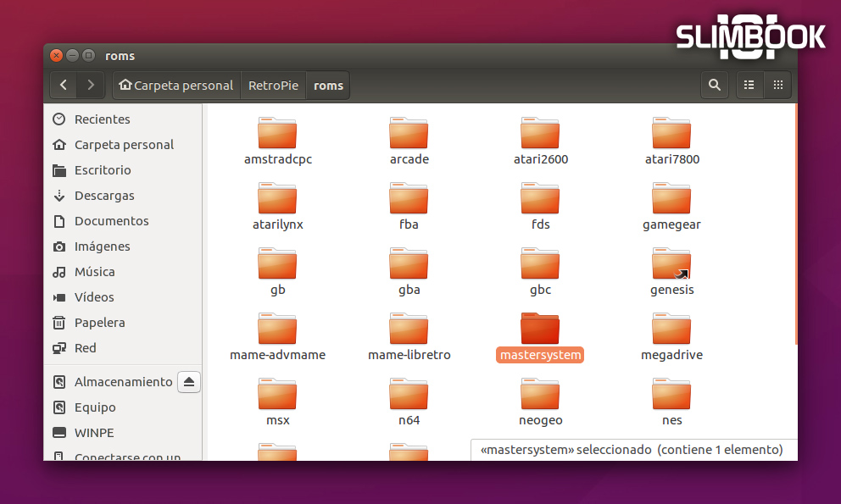Switch to grid icon view
This screenshot has width=841, height=504.
777,85
